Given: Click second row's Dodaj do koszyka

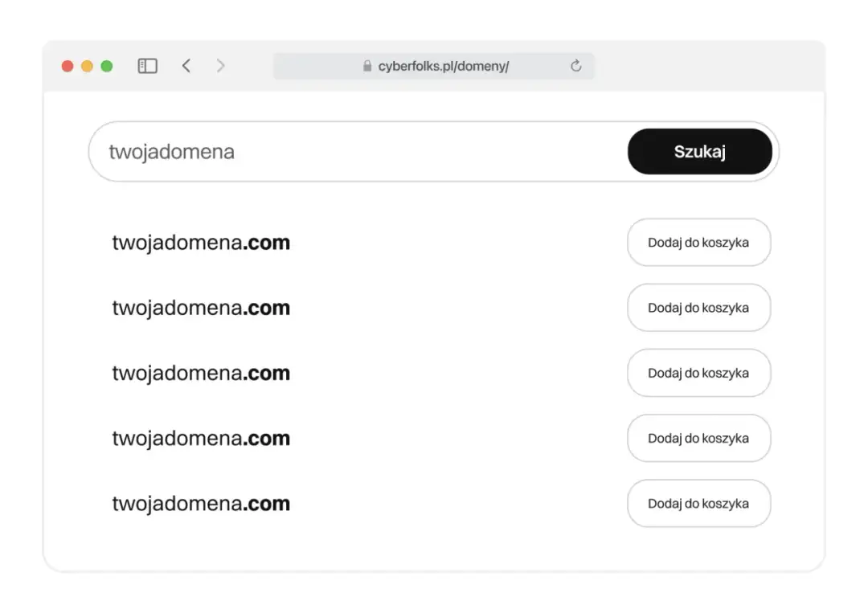Looking at the screenshot, I should pos(698,308).
